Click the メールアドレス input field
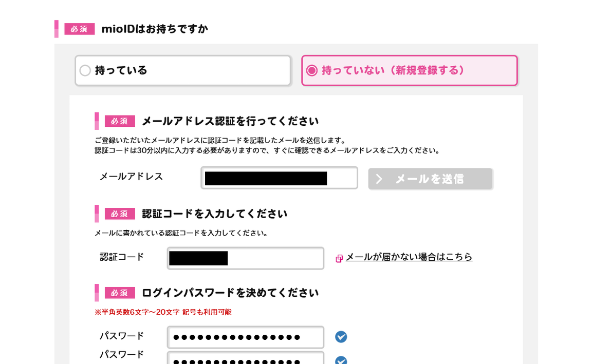This screenshot has width=592, height=364. coord(279,178)
